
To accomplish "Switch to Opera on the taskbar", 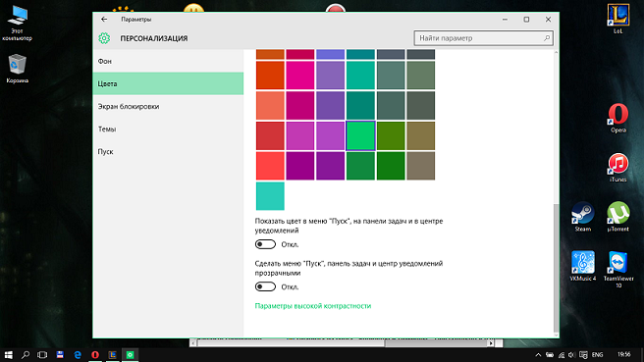I will [95, 354].
